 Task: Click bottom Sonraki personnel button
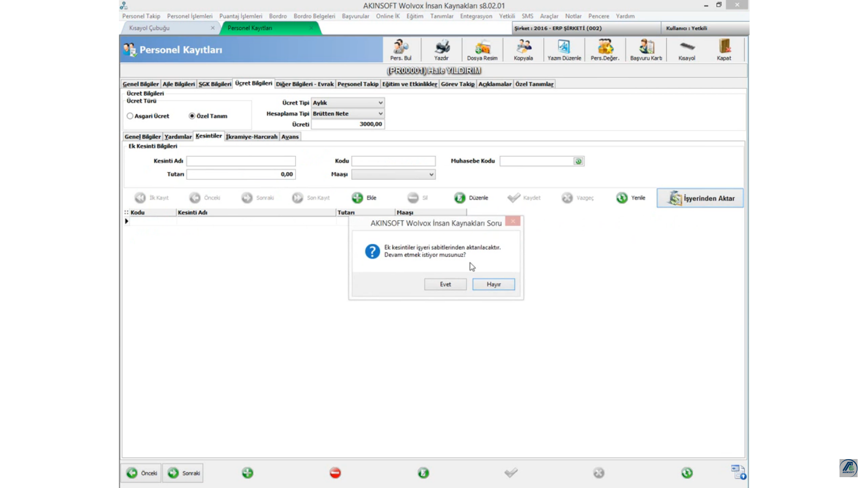tap(183, 473)
